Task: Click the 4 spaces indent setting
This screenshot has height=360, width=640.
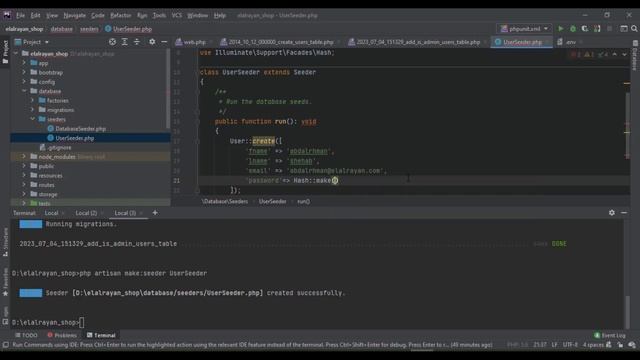Action: click(x=593, y=345)
